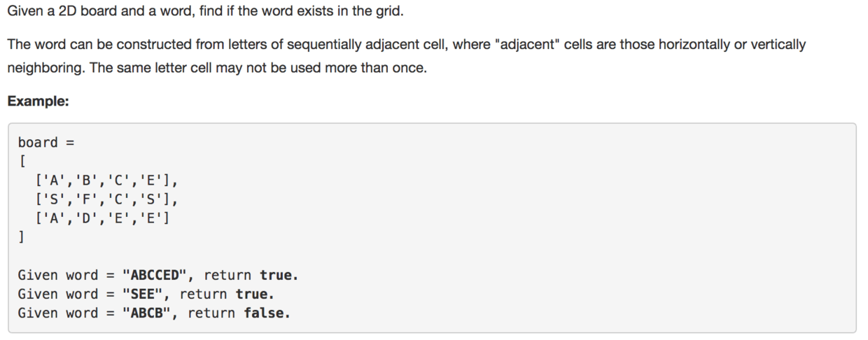Click the word "SEE" in code block

point(143,294)
